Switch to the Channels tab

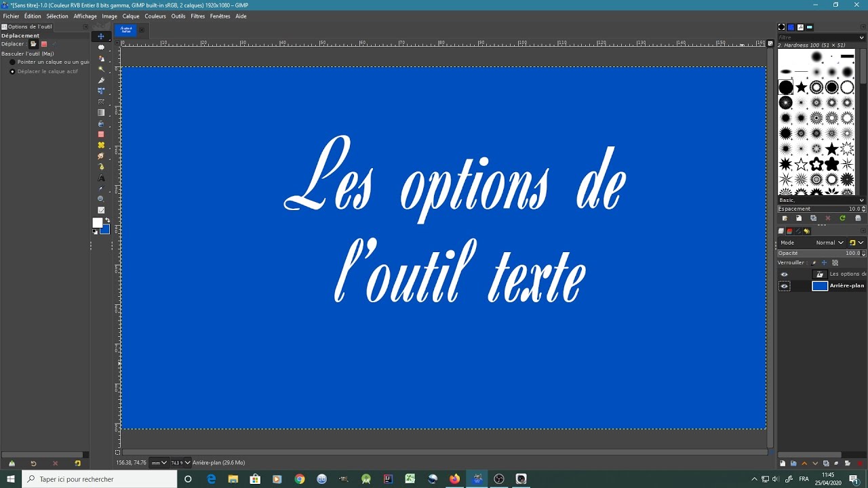(x=789, y=231)
